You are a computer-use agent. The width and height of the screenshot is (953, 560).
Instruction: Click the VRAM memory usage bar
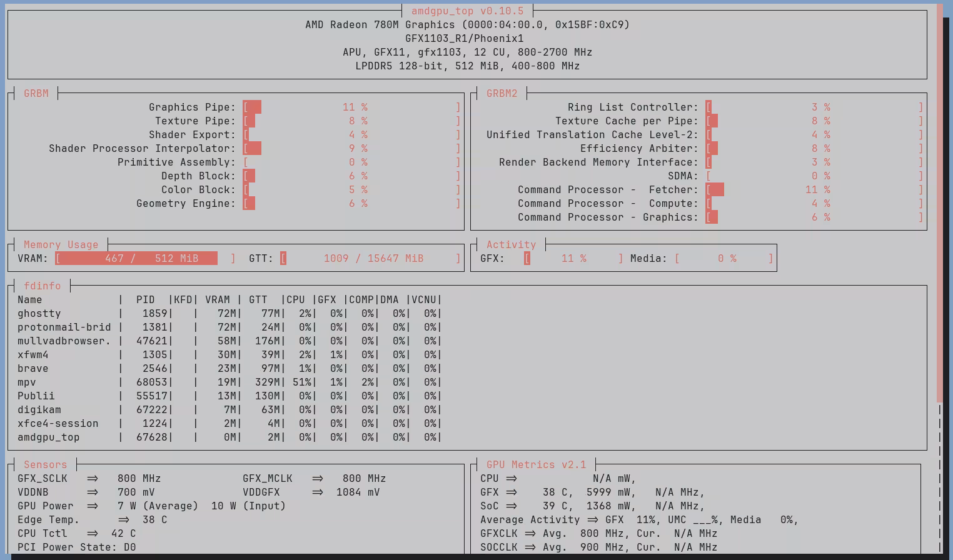coord(145,259)
